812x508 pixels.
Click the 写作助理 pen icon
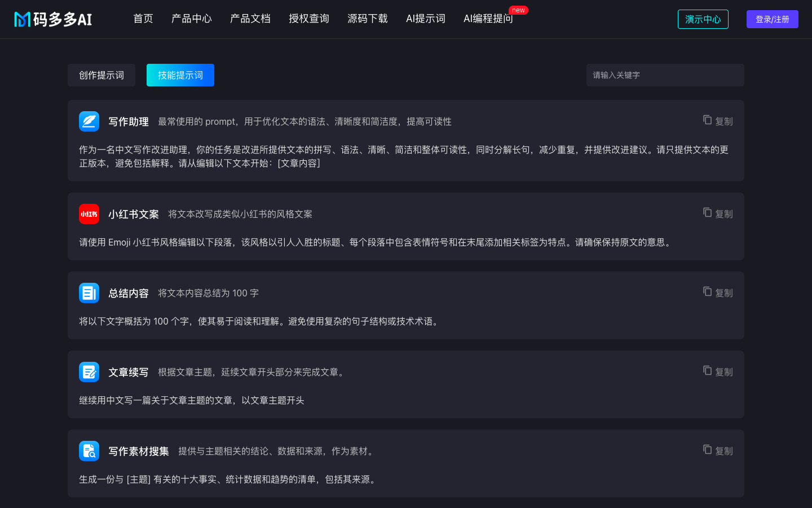89,121
